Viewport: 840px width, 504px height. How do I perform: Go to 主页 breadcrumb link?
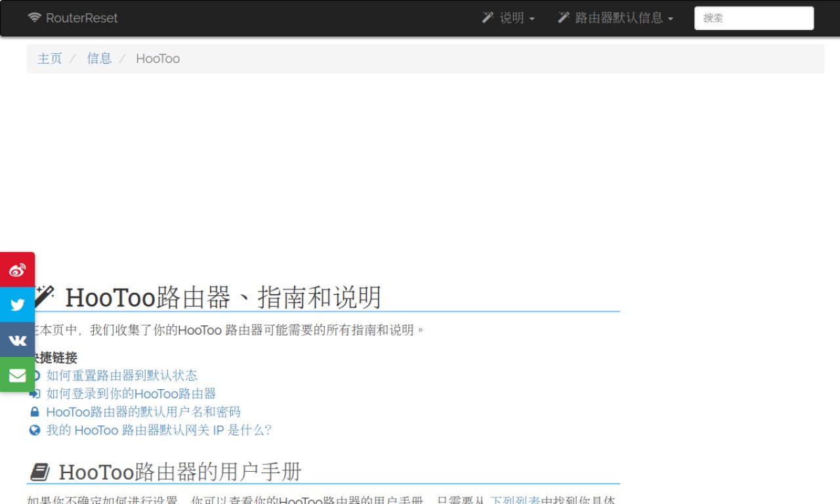(x=50, y=58)
